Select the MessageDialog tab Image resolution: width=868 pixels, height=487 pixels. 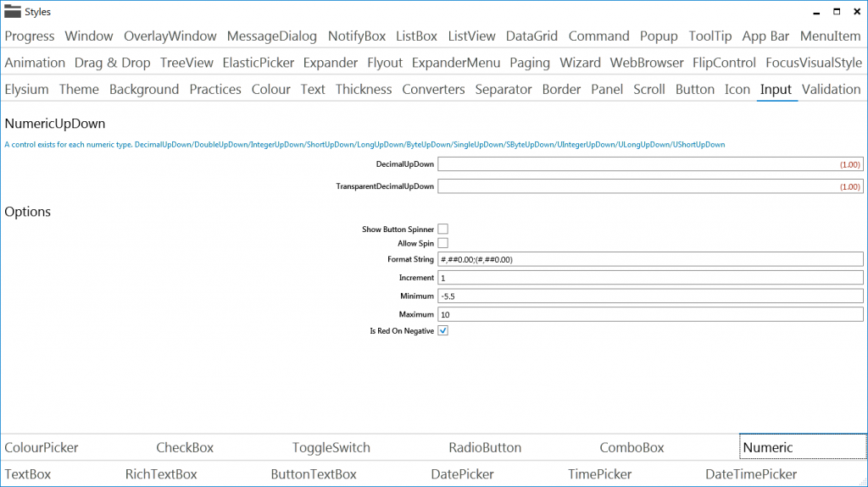[x=272, y=36]
